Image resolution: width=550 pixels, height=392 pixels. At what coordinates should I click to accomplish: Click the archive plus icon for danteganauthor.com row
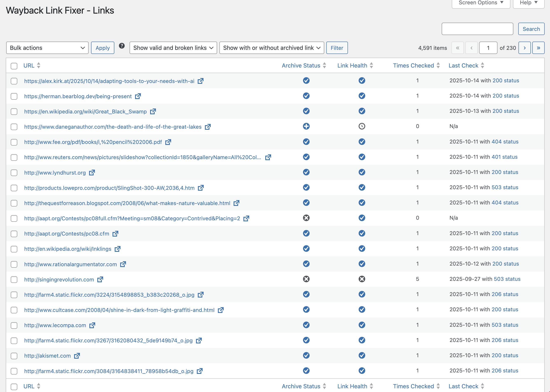(x=306, y=126)
